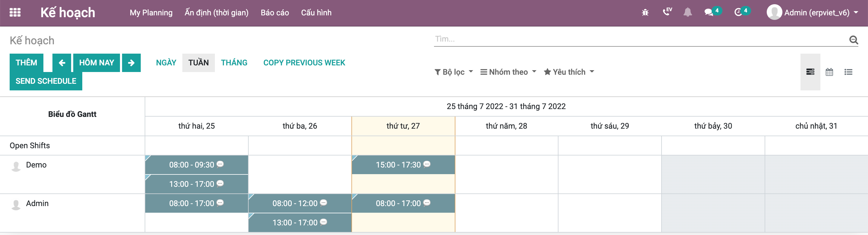Viewport: 868px width, 235px height.
Task: Switch to calendar view
Action: click(829, 72)
